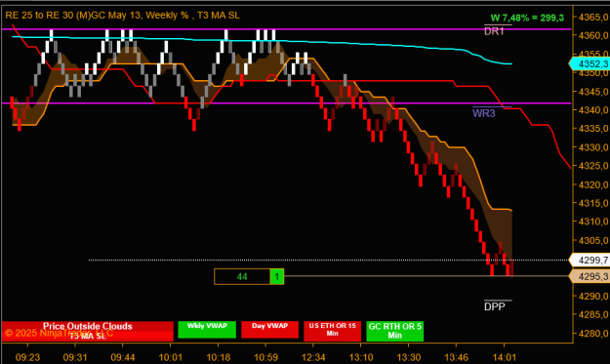The width and height of the screenshot is (610, 364).
Task: Select the DR1 level label
Action: (x=494, y=31)
